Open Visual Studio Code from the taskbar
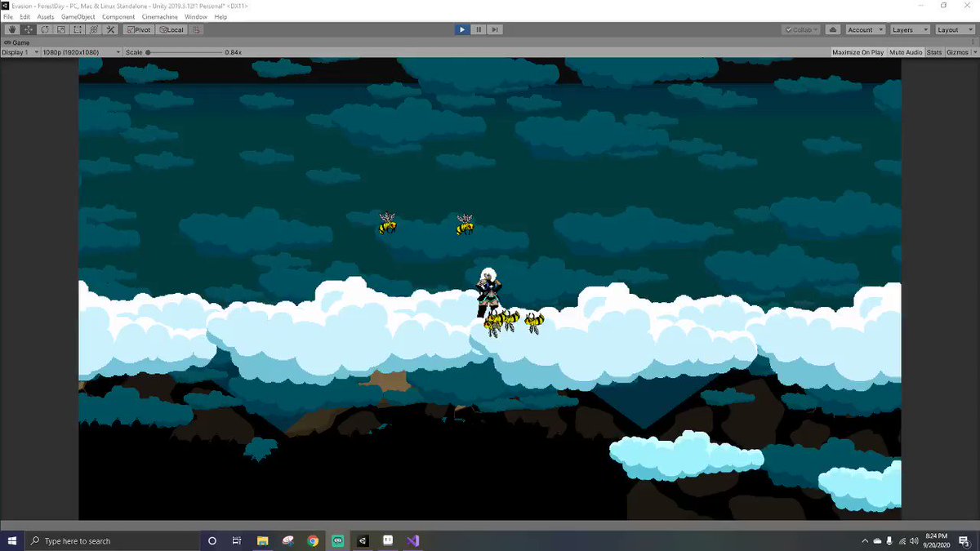 click(x=412, y=540)
